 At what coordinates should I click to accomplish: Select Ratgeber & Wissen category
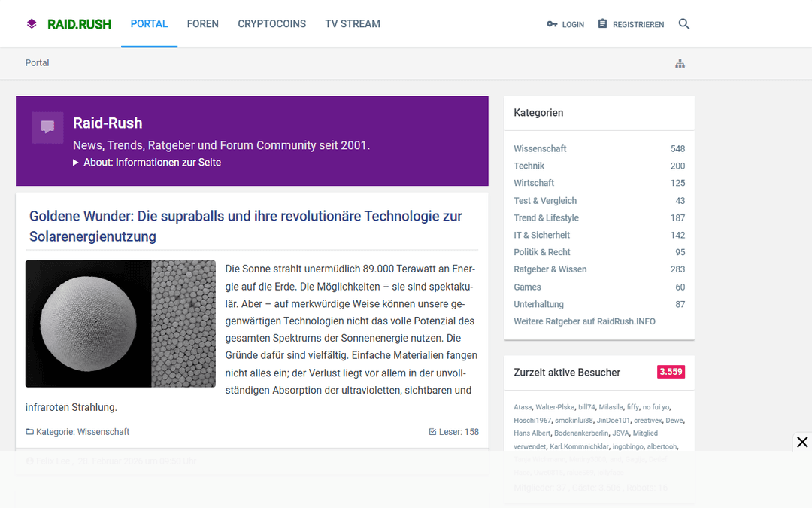coord(550,269)
